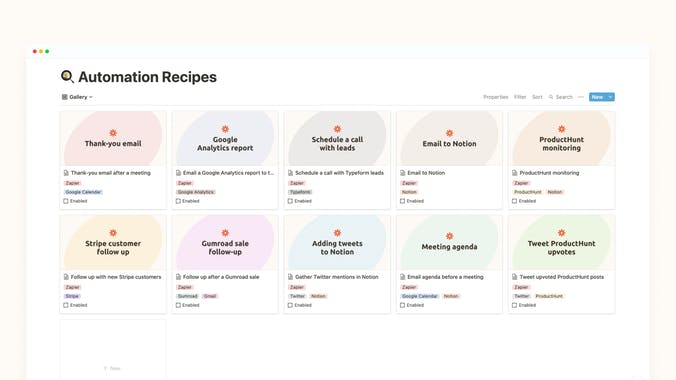Screen dimensions: 676x380
Task: Open the three-dots more options menu
Action: pos(581,97)
